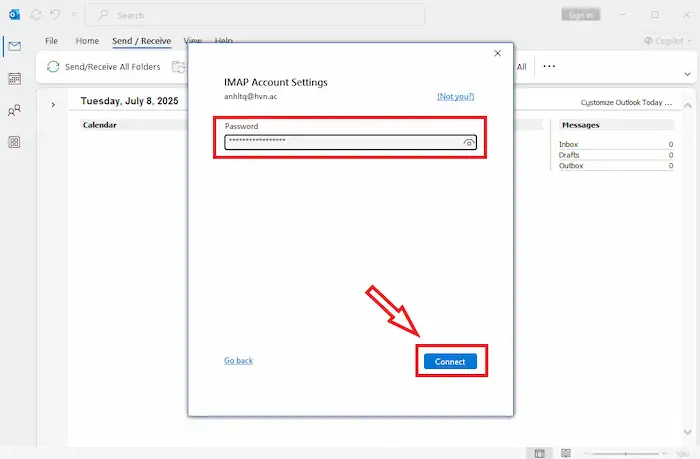
Task: Toggle password visibility eye icon
Action: tap(468, 143)
